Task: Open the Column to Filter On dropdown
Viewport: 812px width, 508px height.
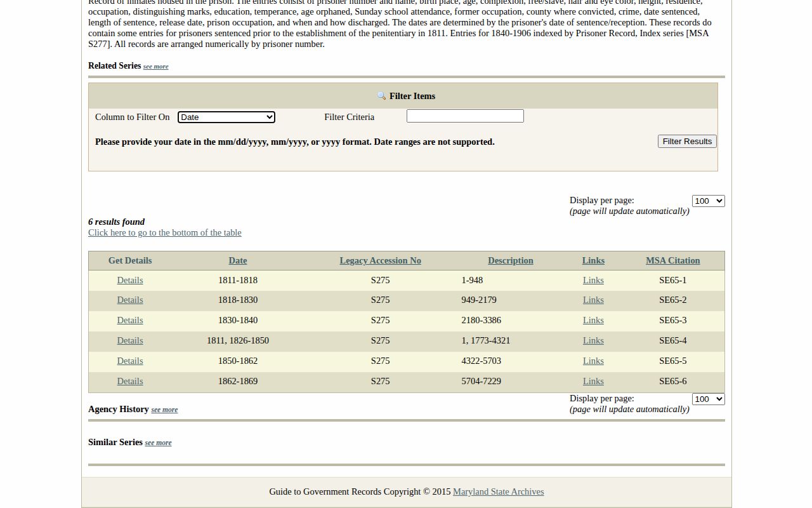Action: (x=226, y=117)
